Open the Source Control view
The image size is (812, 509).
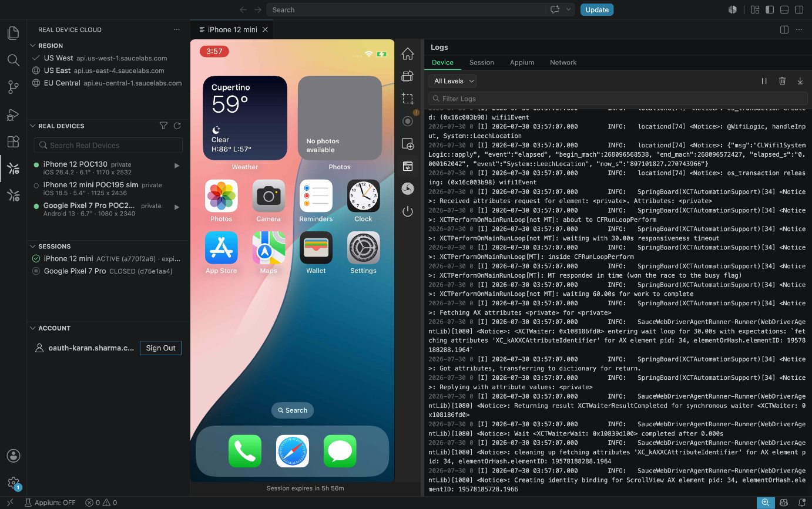[13, 87]
